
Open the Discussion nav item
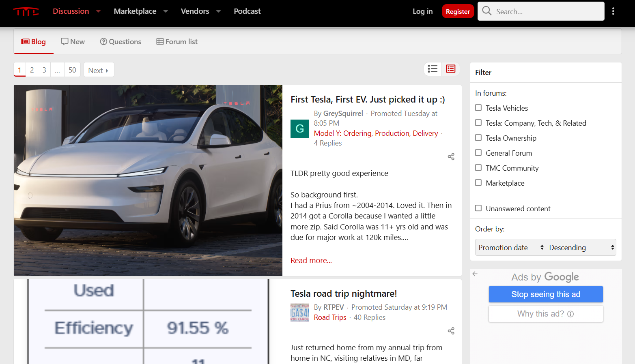pos(71,11)
